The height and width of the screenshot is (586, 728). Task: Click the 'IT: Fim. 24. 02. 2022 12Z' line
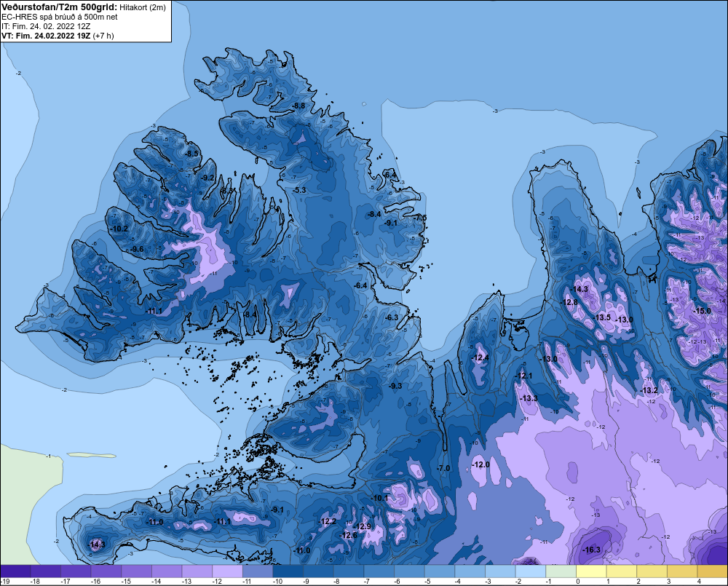[x=46, y=26]
